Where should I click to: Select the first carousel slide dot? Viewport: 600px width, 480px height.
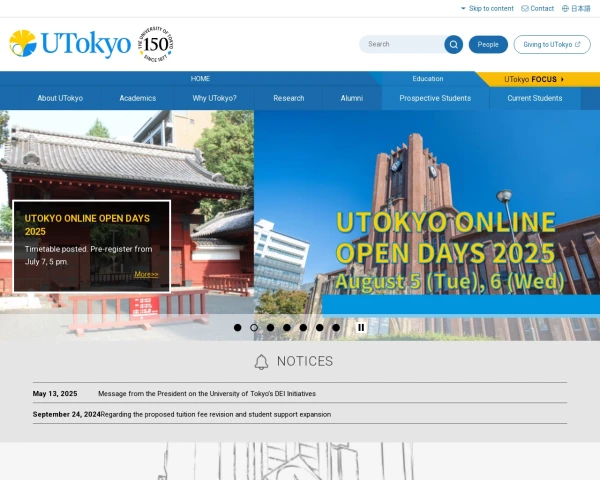click(x=238, y=328)
